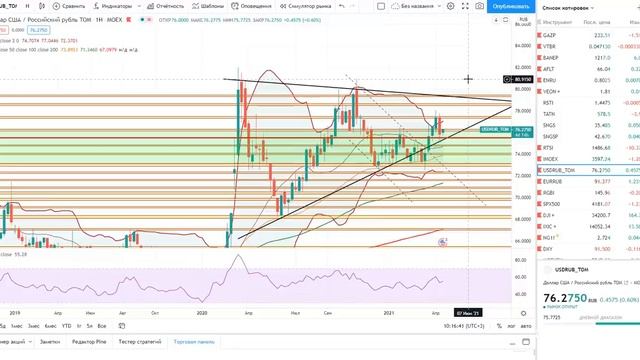
Task: Click the 80.9150 price label plus button
Action: [x=507, y=79]
